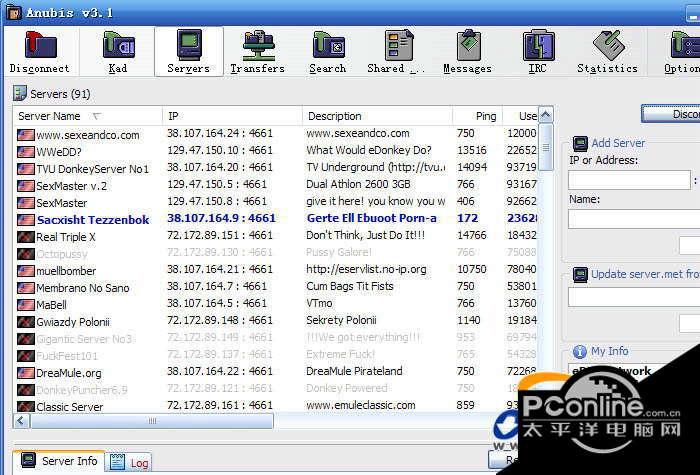Click the server Name input field
The height and width of the screenshot is (475, 700).
pyautogui.click(x=634, y=219)
